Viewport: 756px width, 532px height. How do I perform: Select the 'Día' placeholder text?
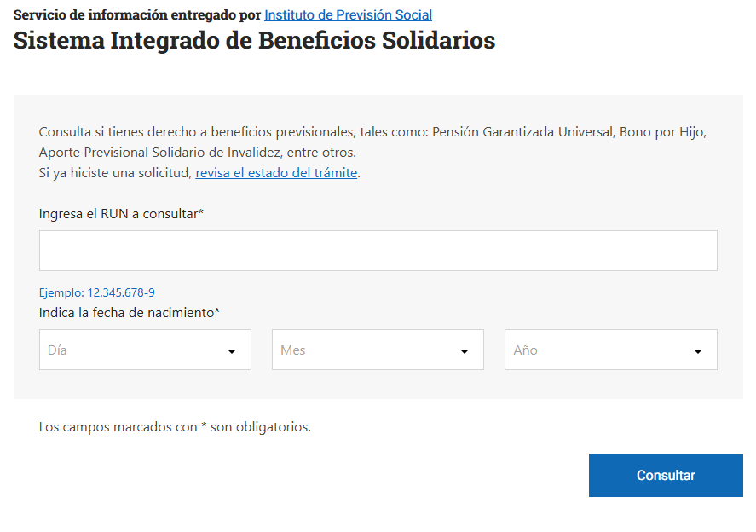[57, 350]
